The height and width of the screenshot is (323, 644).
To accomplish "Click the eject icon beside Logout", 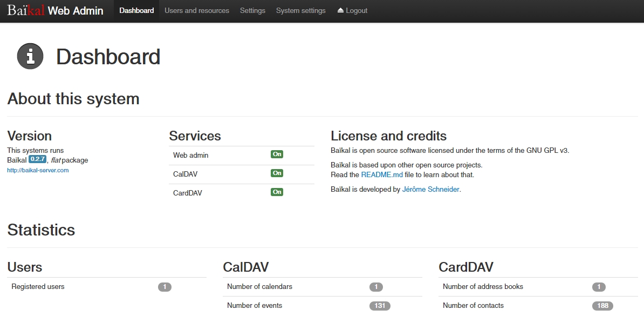I will (x=340, y=10).
